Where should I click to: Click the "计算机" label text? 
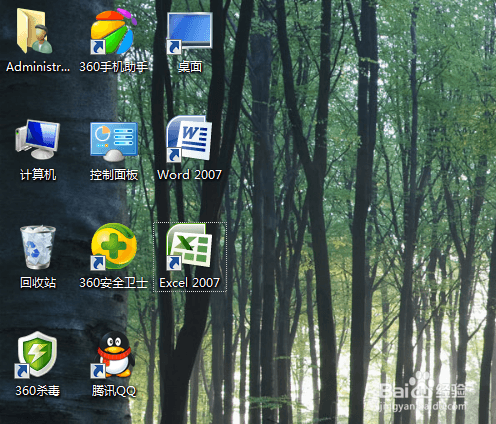click(38, 175)
